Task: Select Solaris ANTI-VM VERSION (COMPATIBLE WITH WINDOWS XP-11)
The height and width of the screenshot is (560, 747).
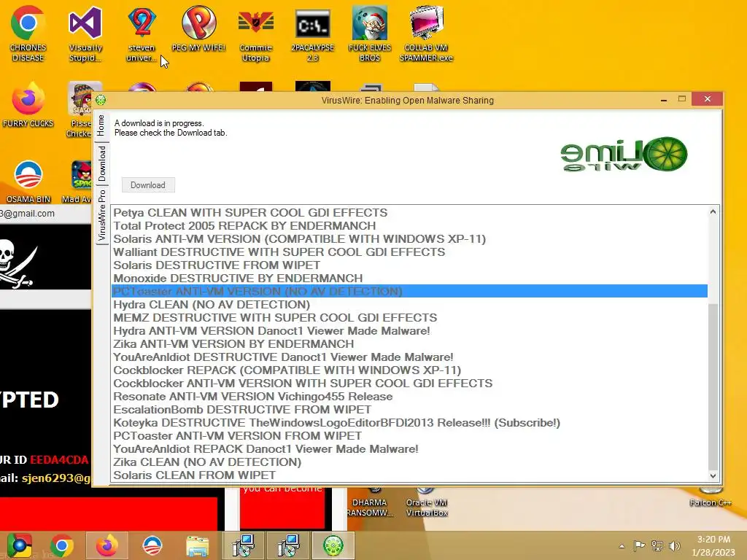Action: point(409,239)
